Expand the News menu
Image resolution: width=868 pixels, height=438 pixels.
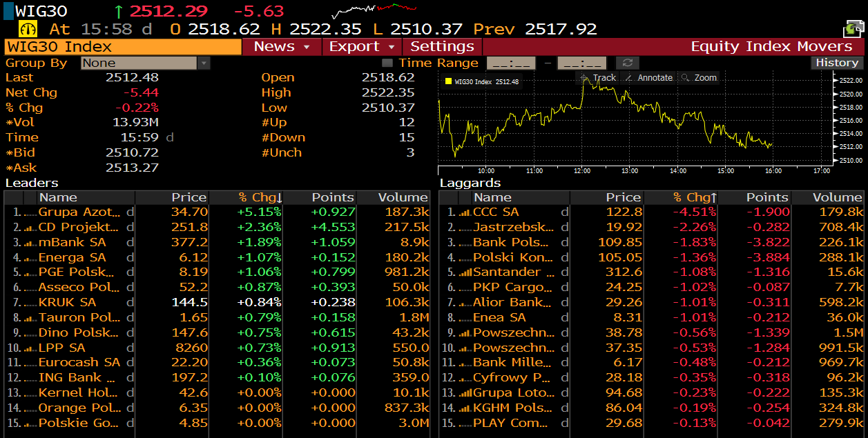pos(282,46)
